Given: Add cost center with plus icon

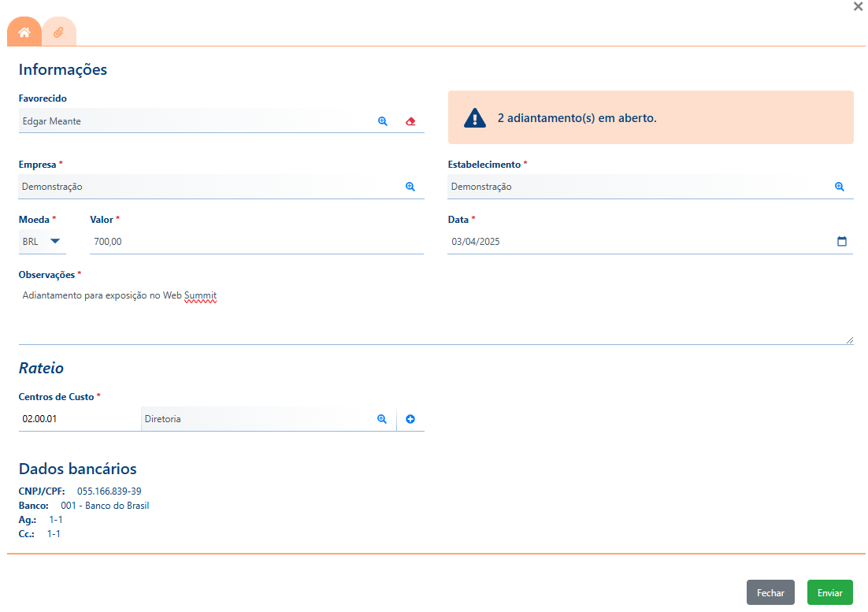Looking at the screenshot, I should point(410,419).
